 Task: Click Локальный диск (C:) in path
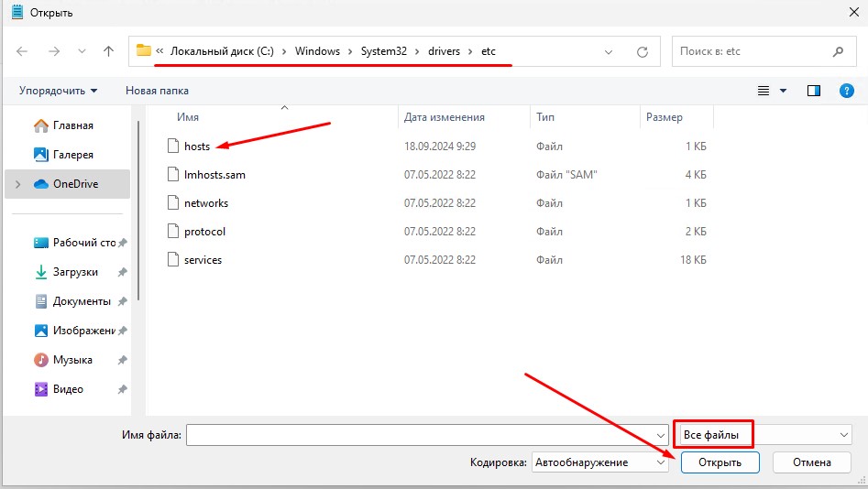[x=222, y=51]
